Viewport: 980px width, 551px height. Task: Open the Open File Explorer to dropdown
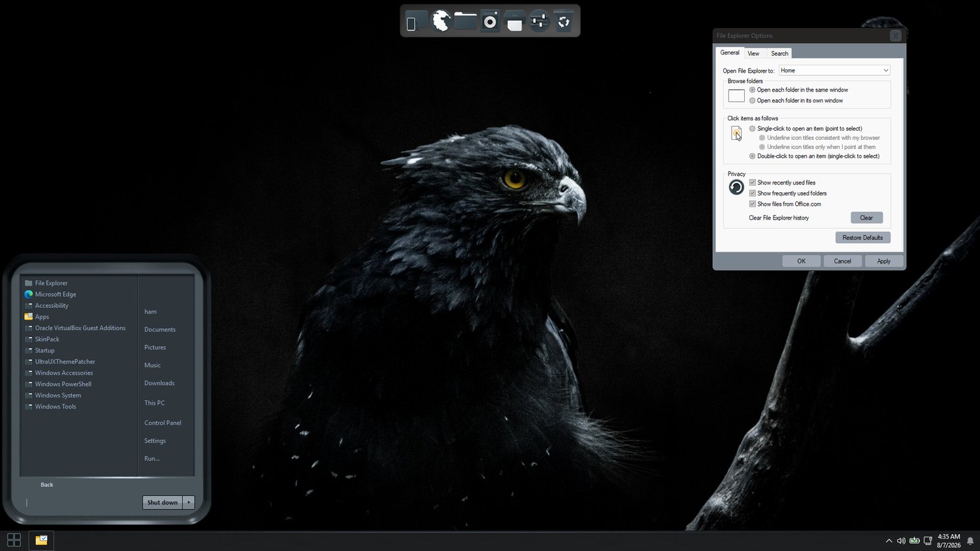(834, 71)
